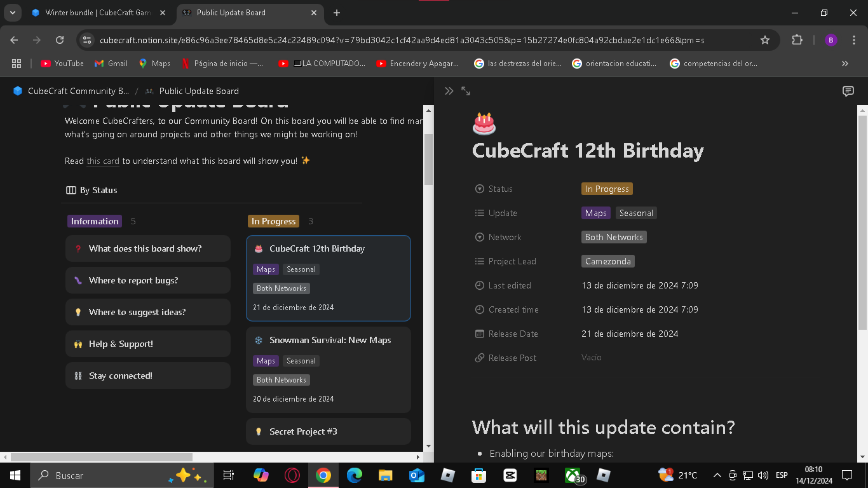Open YouTube bookmark
The height and width of the screenshot is (488, 868).
tap(62, 64)
